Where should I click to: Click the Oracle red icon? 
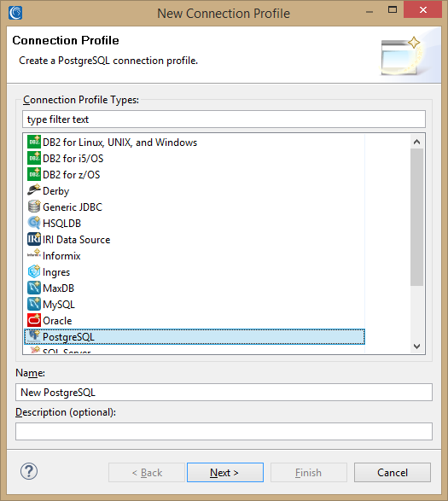click(x=34, y=320)
